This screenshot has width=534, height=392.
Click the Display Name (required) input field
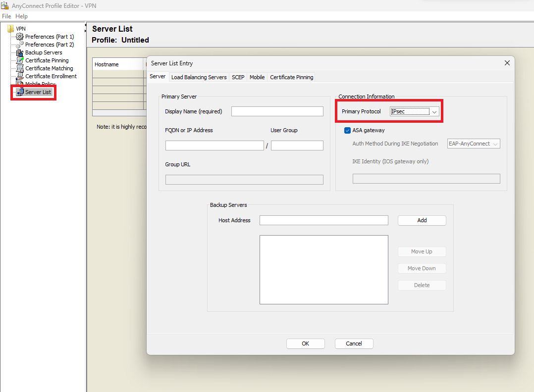pos(277,111)
